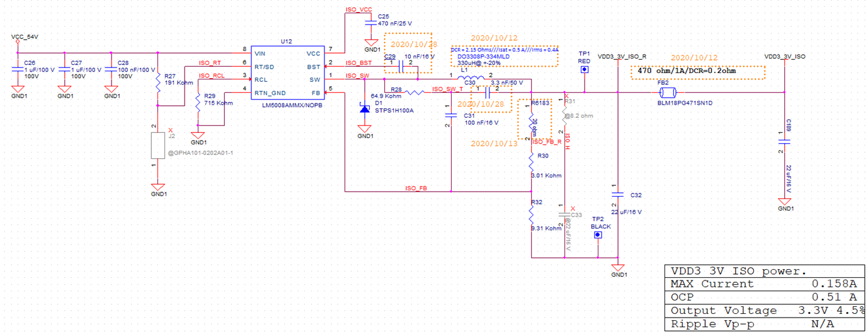Screen dimensions: 868x334
Task: Select capacitor C30 symbol
Action: (x=488, y=93)
